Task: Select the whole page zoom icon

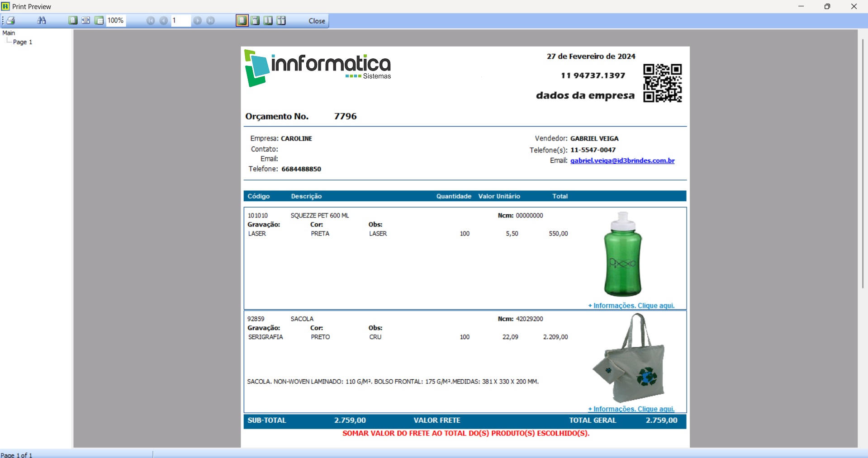Action: [x=73, y=20]
